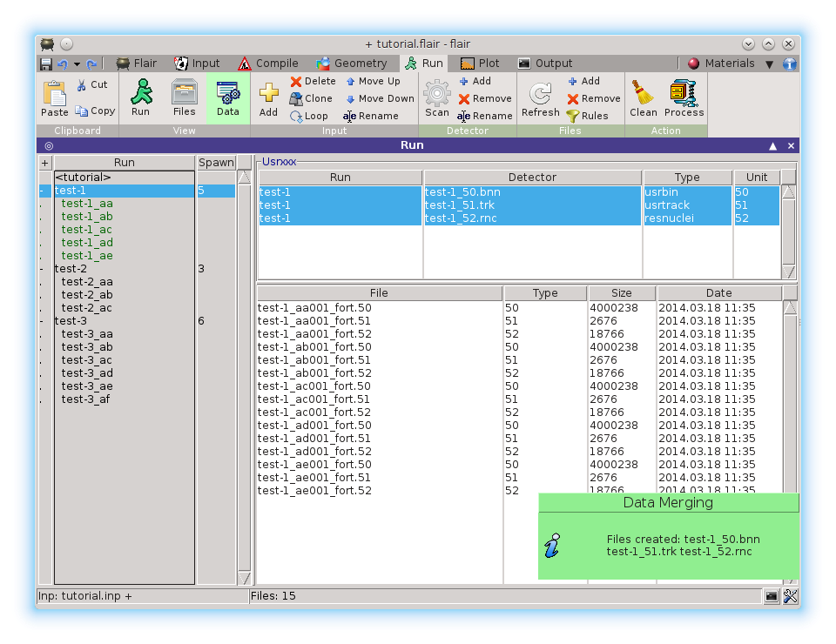Pin the Run panel using circle toggle
Viewport: 836px width, 644px height.
[48, 146]
